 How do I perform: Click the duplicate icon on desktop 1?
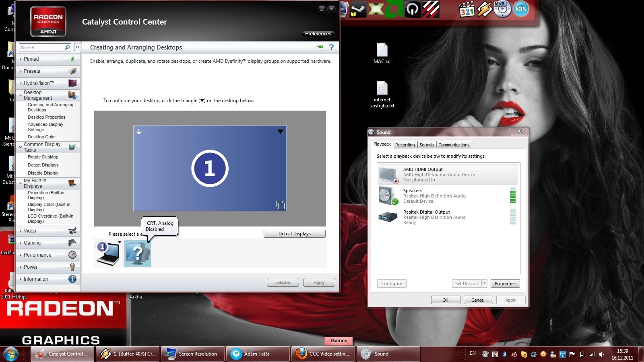(280, 205)
